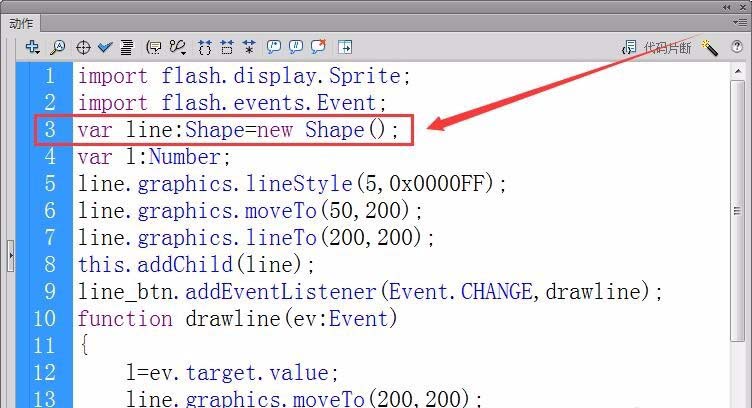
Task: Click the line_btn.addEventListener code line
Action: [370, 291]
